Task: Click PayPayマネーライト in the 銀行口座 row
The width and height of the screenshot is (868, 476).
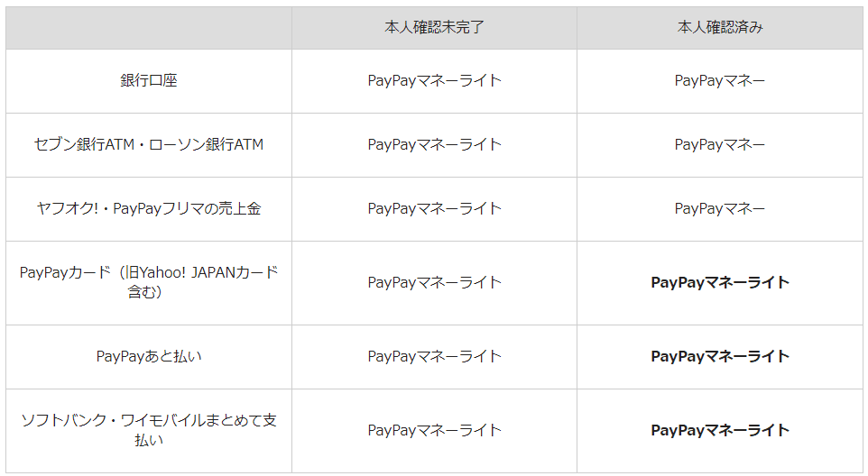Action: [x=434, y=80]
